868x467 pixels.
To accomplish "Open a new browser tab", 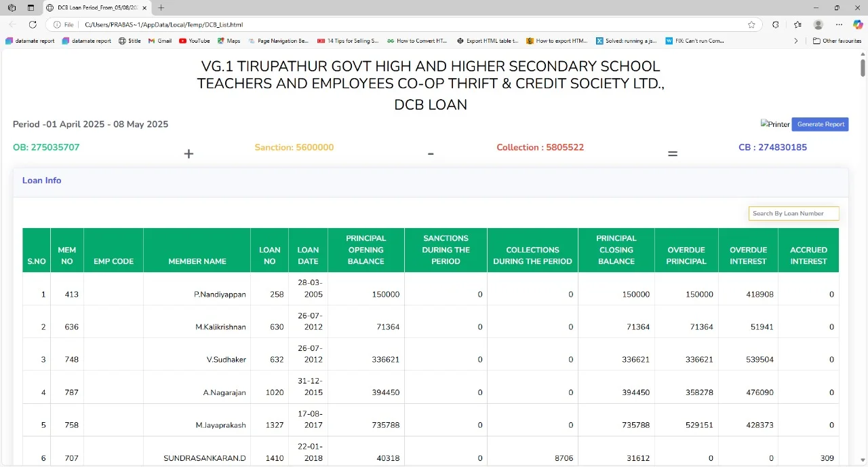I will coord(161,7).
